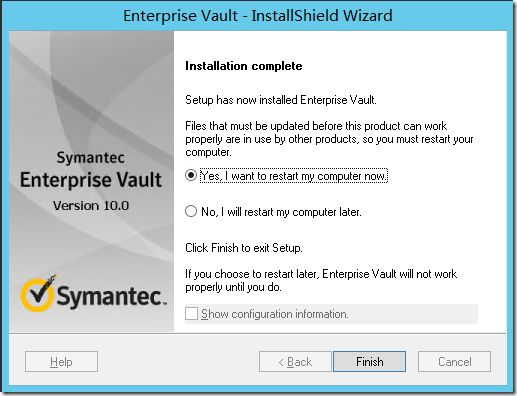Select 'Yes, I want to restart' radio button
517x396 pixels.
coord(191,175)
